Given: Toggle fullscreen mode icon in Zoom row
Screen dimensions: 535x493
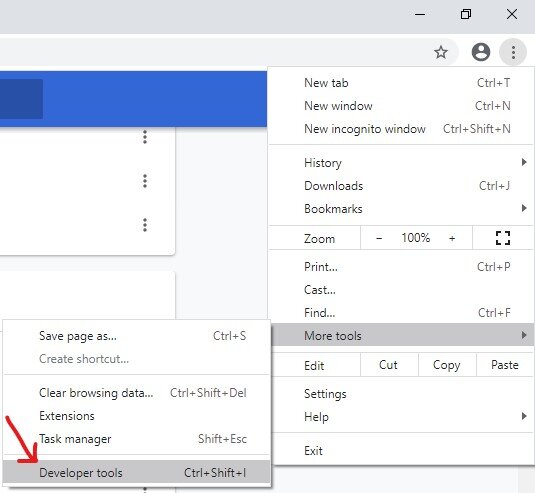Looking at the screenshot, I should [503, 238].
